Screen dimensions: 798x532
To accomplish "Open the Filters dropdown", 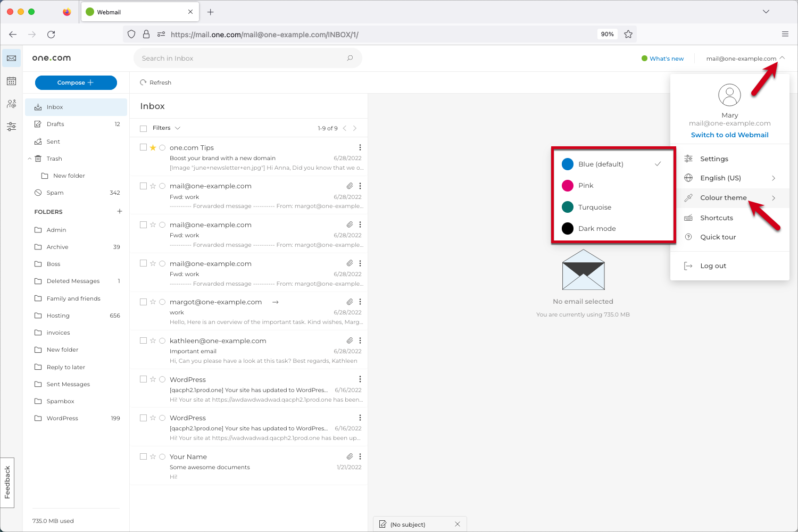I will pyautogui.click(x=166, y=128).
